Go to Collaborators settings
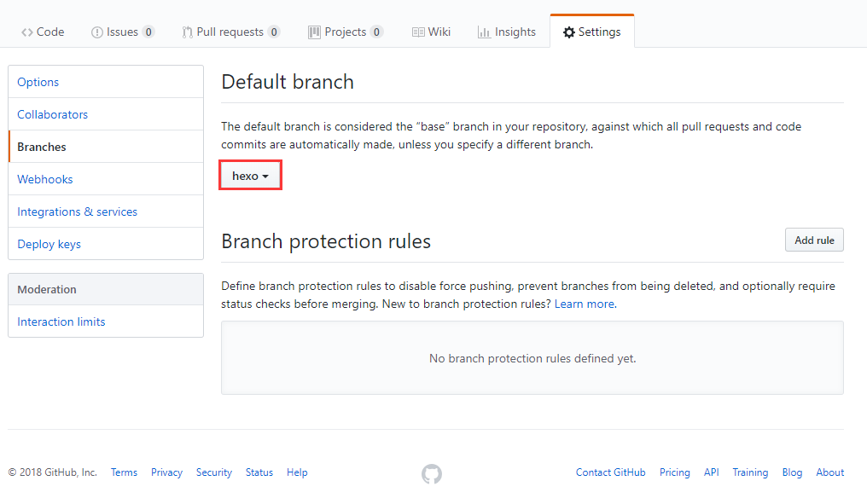867x504 pixels. (x=52, y=114)
